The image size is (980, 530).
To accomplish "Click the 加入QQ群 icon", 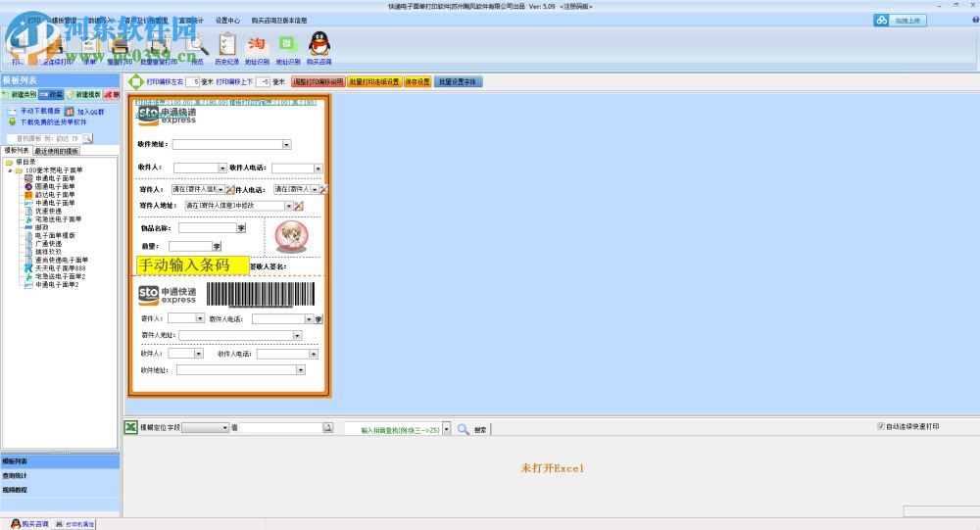I will pos(70,112).
